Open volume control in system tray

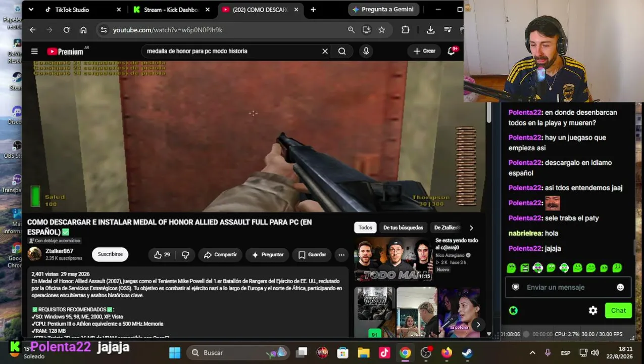point(595,353)
